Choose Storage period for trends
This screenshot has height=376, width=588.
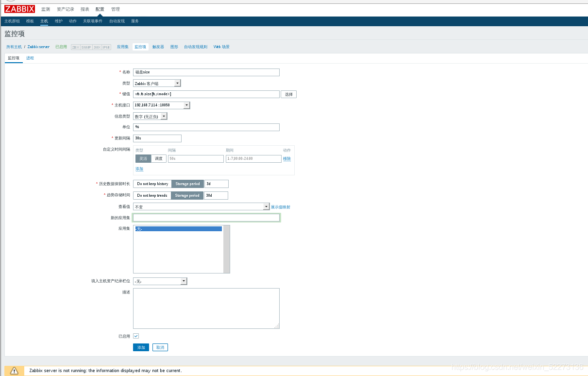click(x=187, y=195)
